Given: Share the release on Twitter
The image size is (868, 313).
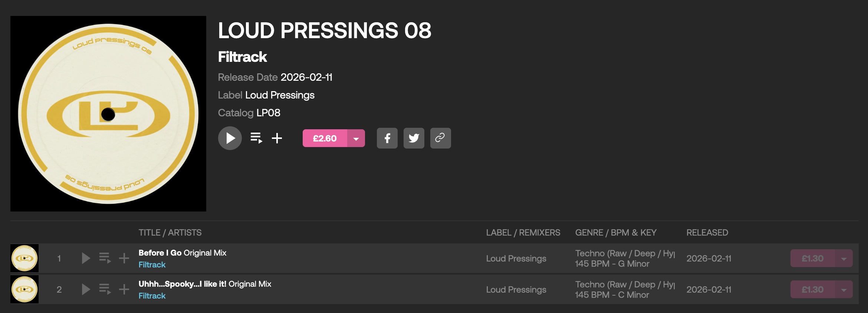Looking at the screenshot, I should click(414, 138).
